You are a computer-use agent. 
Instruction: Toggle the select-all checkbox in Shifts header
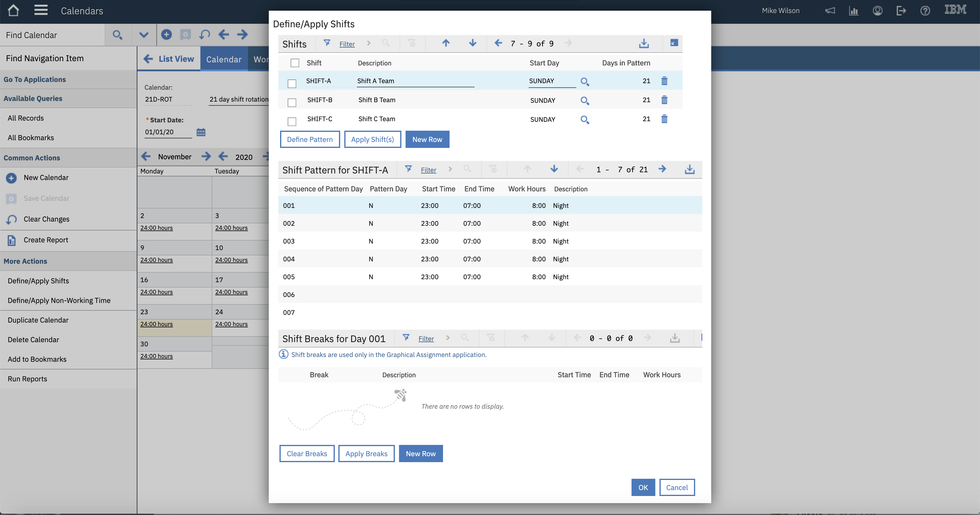click(295, 63)
